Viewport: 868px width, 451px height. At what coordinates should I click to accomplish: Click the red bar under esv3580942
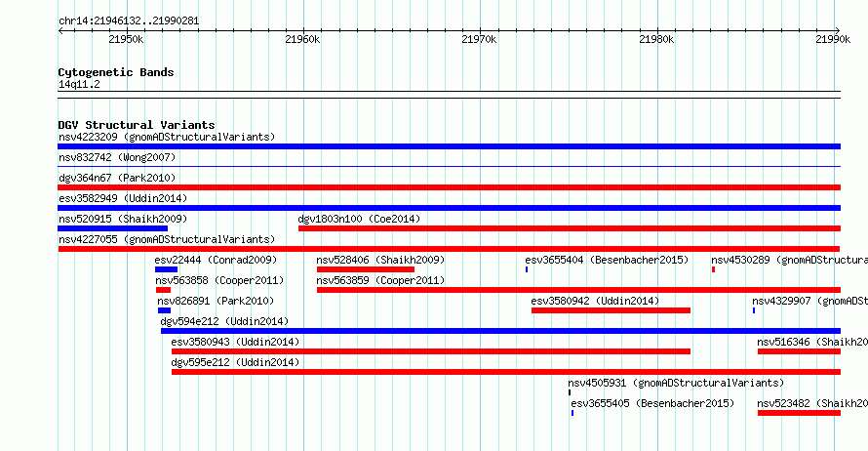[612, 310]
